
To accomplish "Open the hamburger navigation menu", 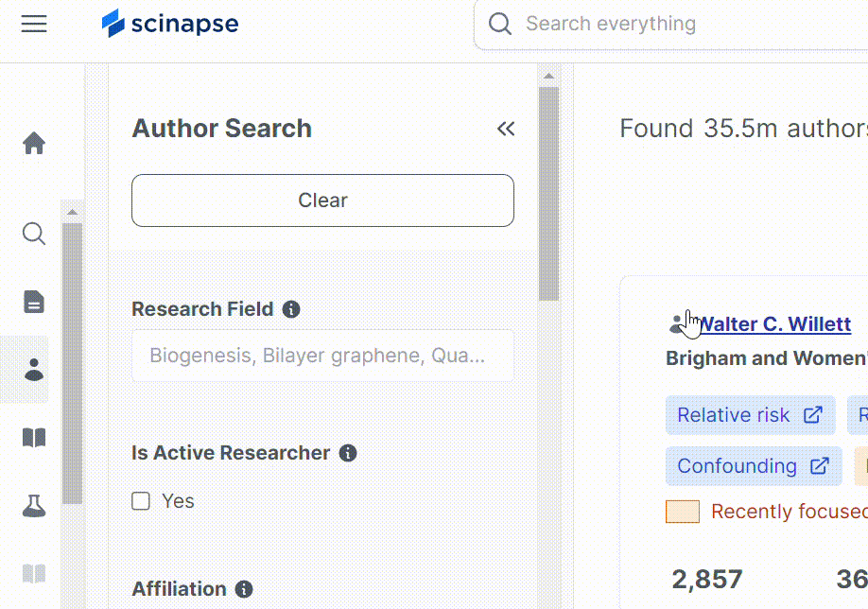I will tap(34, 24).
